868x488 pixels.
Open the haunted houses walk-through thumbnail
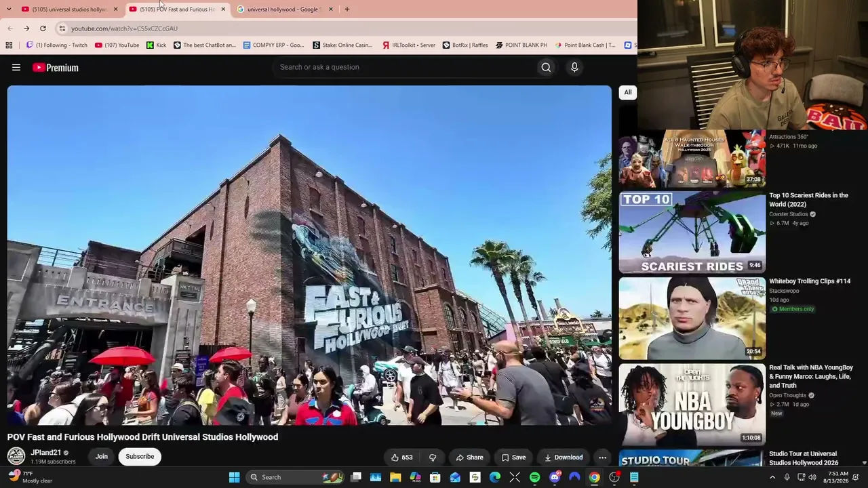(692, 159)
